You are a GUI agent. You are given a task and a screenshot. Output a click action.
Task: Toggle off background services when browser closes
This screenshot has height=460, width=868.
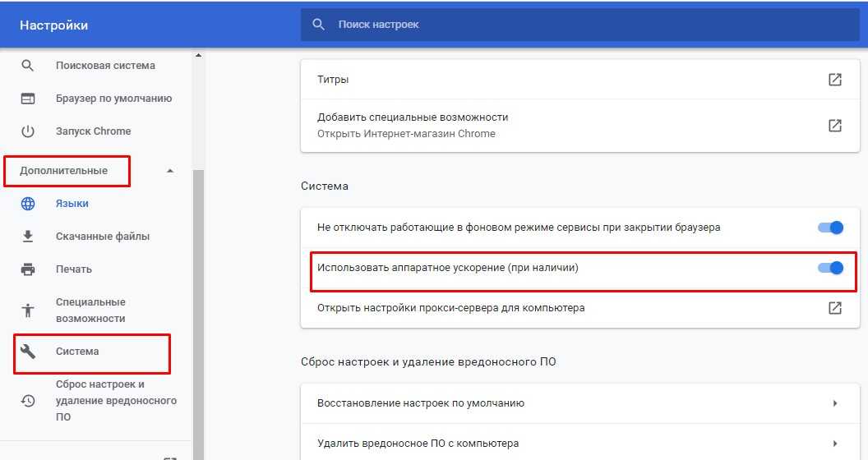tap(831, 228)
